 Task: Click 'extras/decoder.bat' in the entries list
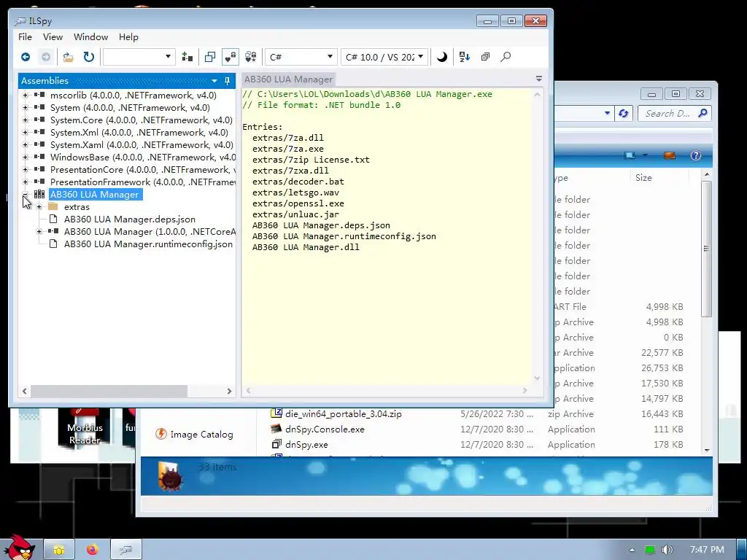point(298,182)
